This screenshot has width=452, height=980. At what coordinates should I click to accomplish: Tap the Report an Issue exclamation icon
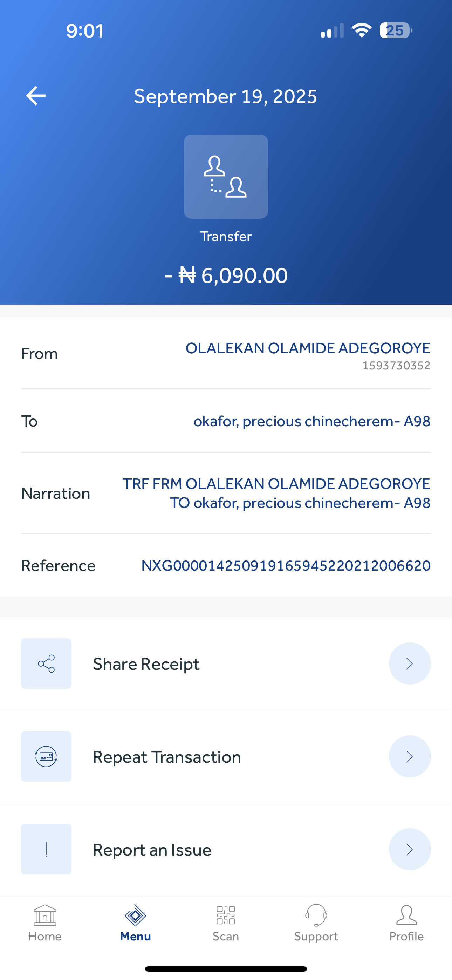point(46,849)
